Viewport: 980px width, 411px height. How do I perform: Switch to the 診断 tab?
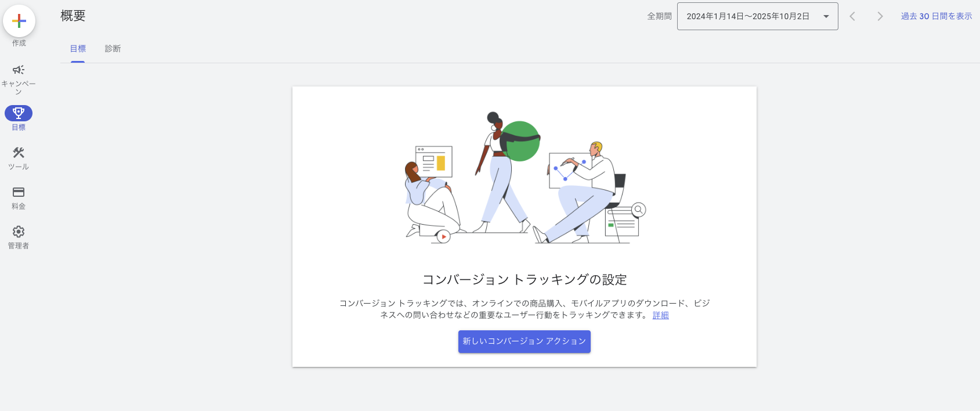(113, 49)
